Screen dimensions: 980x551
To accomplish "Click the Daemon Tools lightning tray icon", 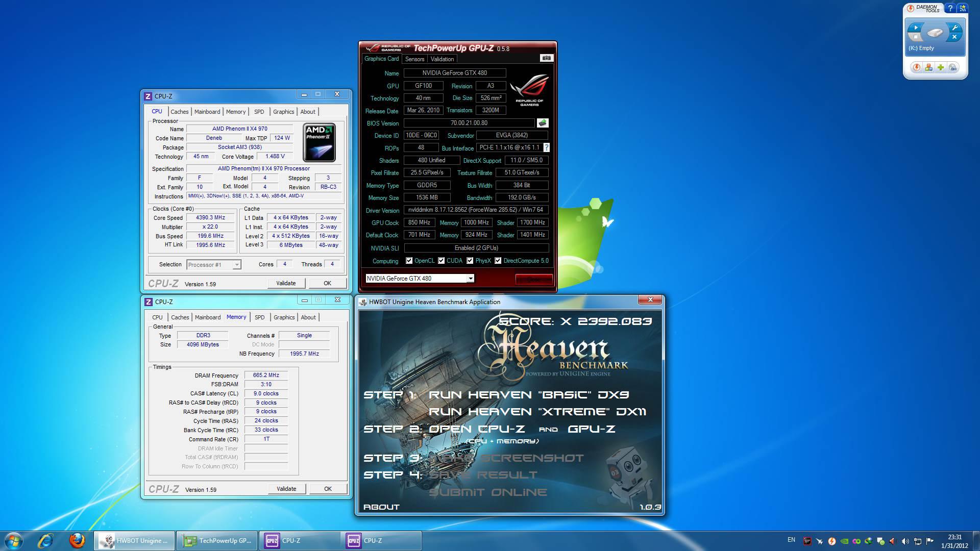I will point(832,541).
